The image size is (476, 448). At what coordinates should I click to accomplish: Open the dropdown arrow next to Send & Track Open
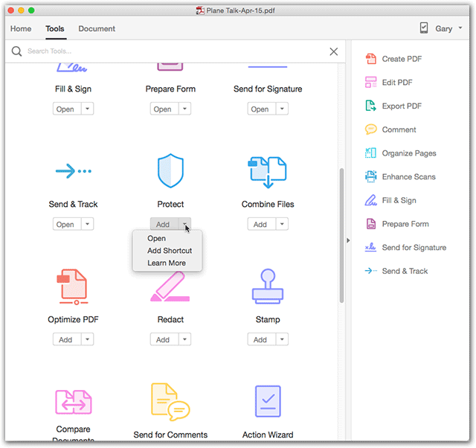coord(87,224)
